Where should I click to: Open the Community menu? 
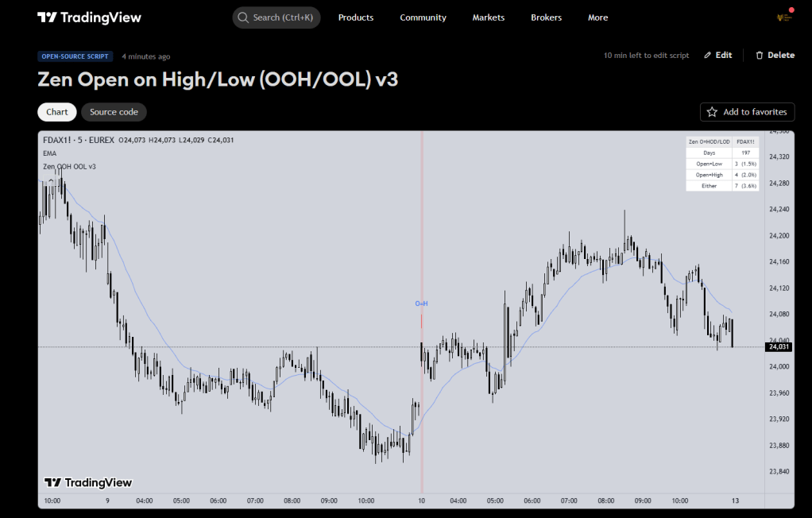click(423, 17)
